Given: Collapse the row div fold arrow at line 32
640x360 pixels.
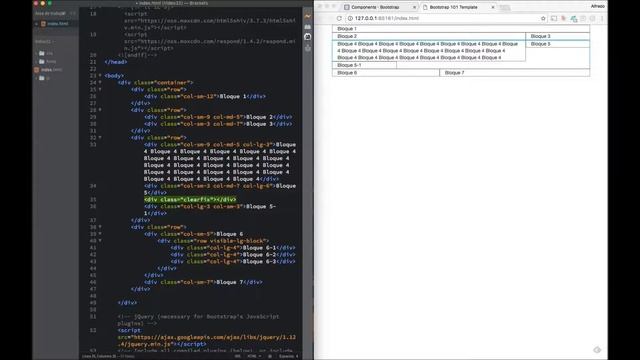Looking at the screenshot, I should (100, 138).
